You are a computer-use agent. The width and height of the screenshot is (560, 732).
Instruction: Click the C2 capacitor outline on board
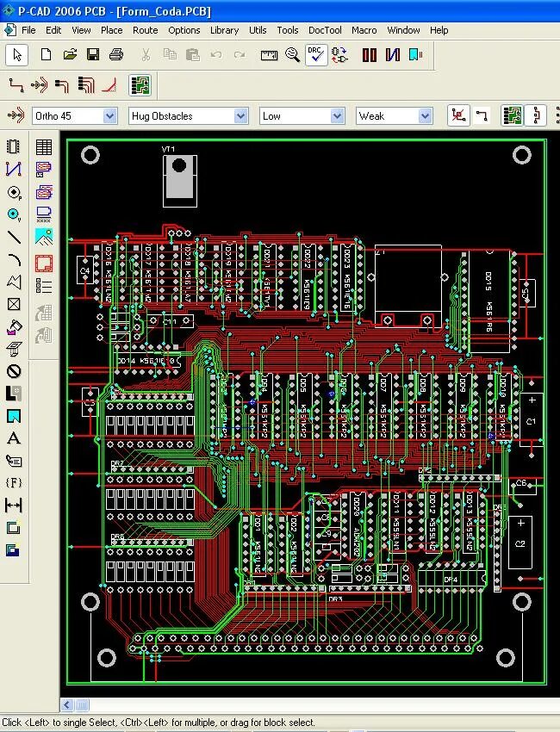coord(520,542)
